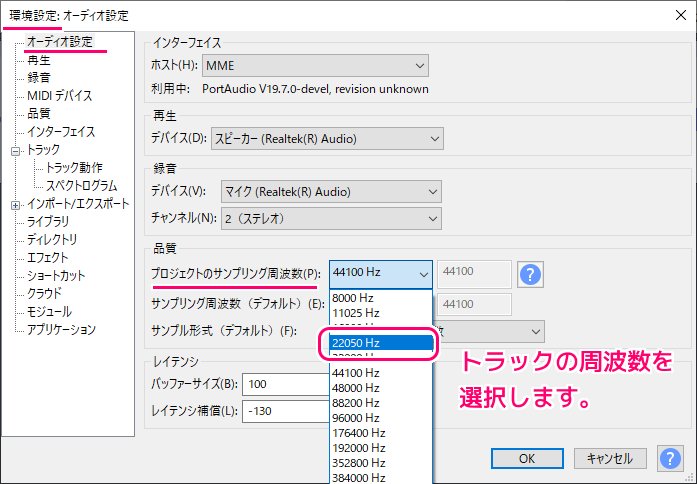Expand the インポート/エクスポート tree node

coord(15,204)
